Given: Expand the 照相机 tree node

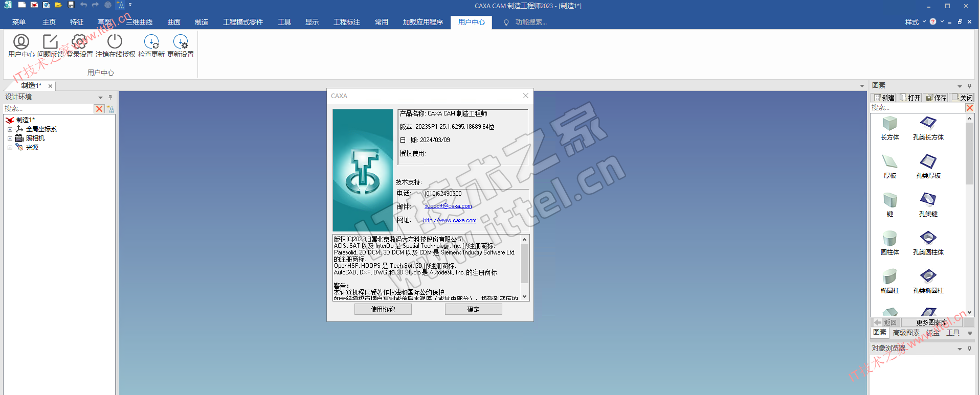Looking at the screenshot, I should click(10, 138).
